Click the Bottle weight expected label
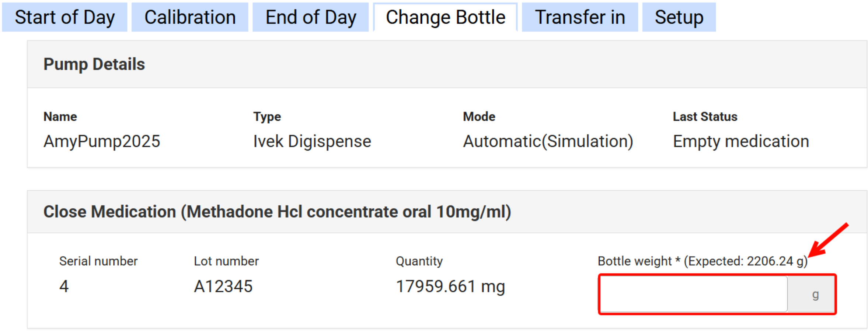 (703, 261)
